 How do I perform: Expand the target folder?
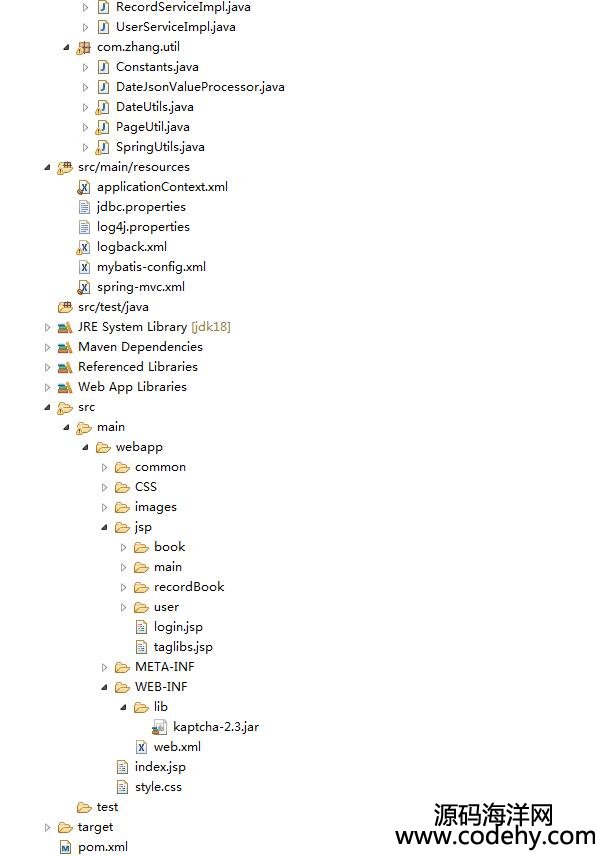[x=47, y=828]
